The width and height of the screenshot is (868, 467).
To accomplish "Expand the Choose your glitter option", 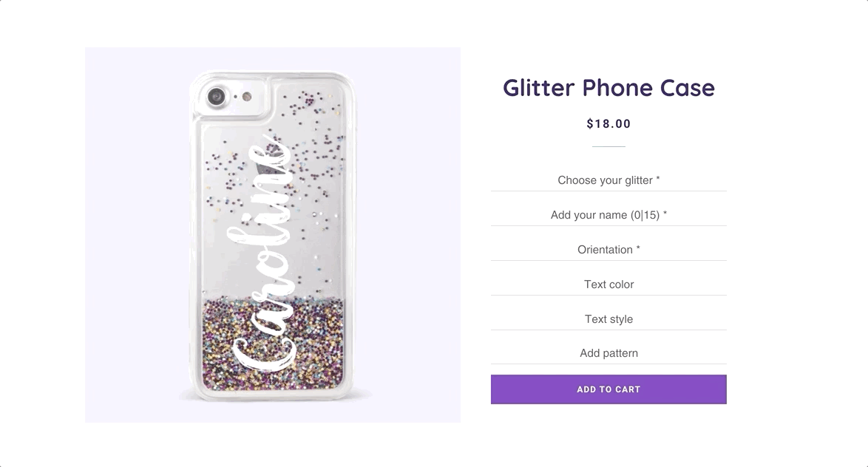I will coord(608,180).
